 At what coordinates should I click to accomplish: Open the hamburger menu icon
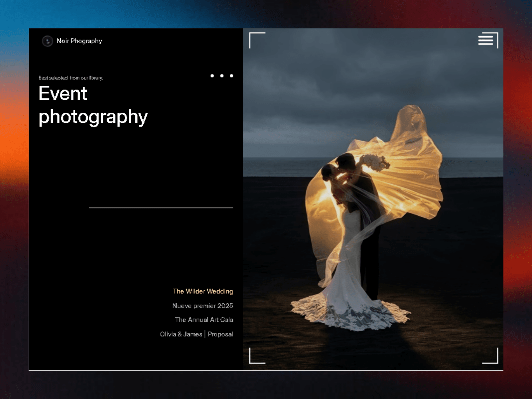click(x=485, y=40)
